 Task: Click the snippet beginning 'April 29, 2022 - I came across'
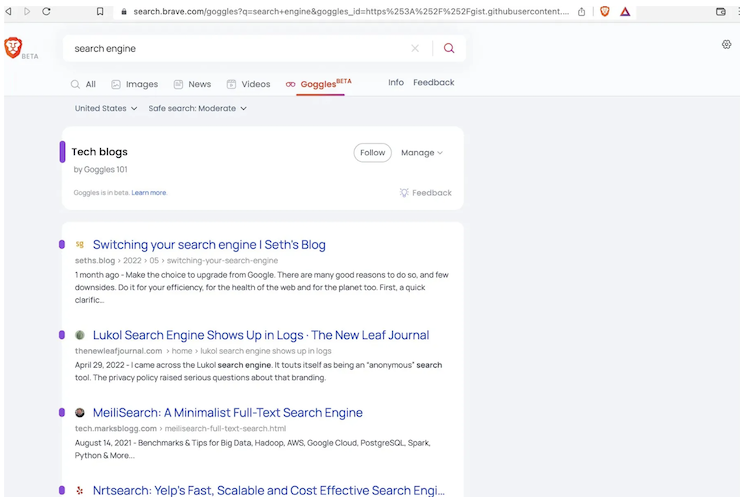click(x=258, y=371)
